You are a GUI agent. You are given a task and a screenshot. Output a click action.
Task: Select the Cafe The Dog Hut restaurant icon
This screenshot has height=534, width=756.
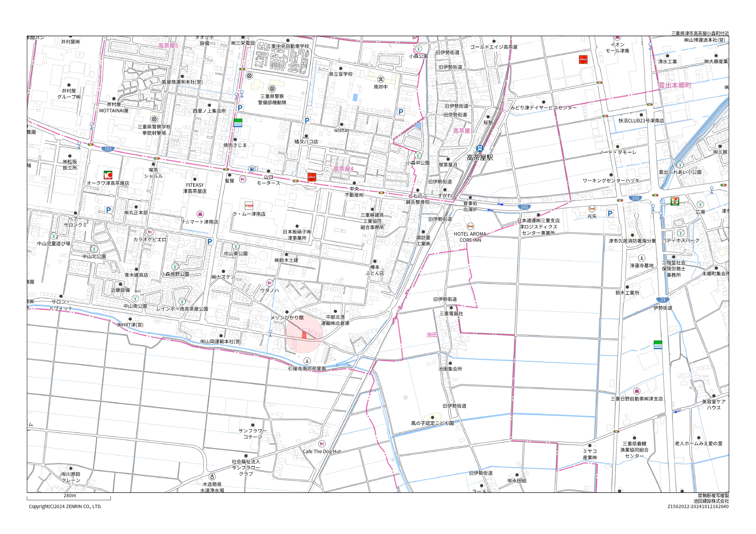tap(322, 444)
